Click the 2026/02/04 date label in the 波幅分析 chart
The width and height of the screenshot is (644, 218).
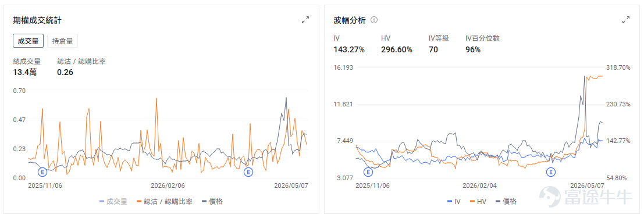click(x=480, y=185)
